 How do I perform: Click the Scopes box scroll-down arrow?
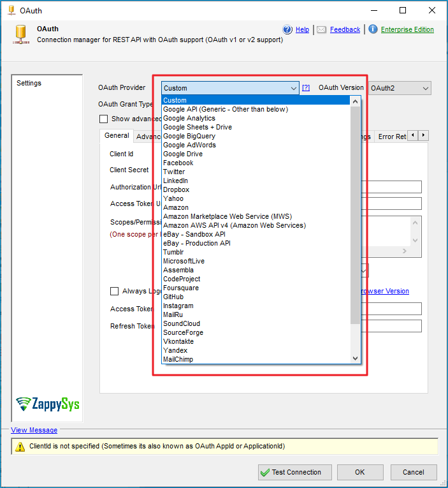[x=415, y=240]
